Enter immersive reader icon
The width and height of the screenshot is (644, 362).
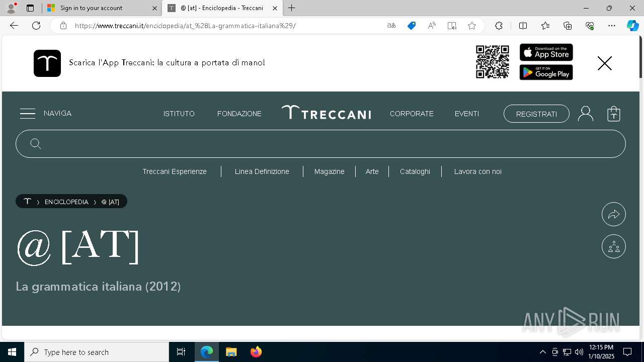[x=452, y=26]
